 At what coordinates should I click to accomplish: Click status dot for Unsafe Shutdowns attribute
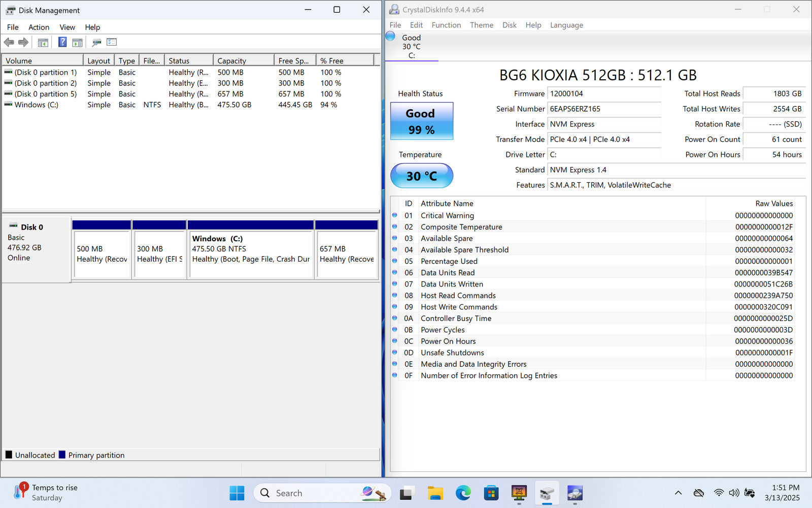pos(395,353)
